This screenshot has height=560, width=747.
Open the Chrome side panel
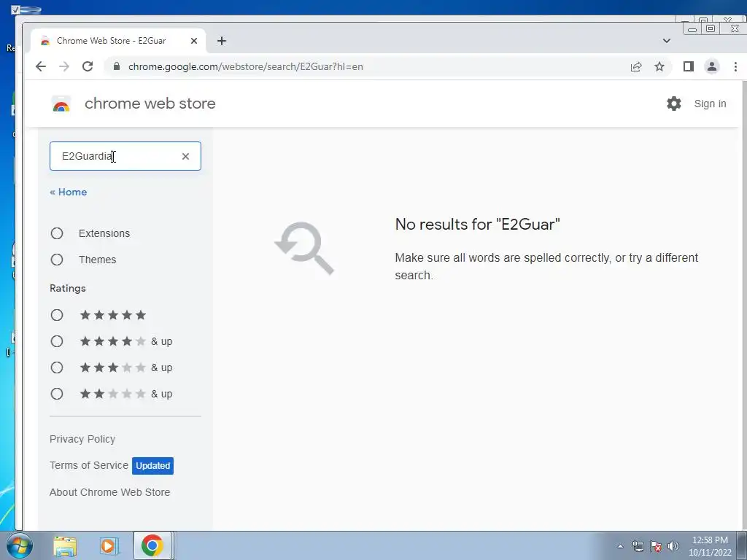coord(689,66)
